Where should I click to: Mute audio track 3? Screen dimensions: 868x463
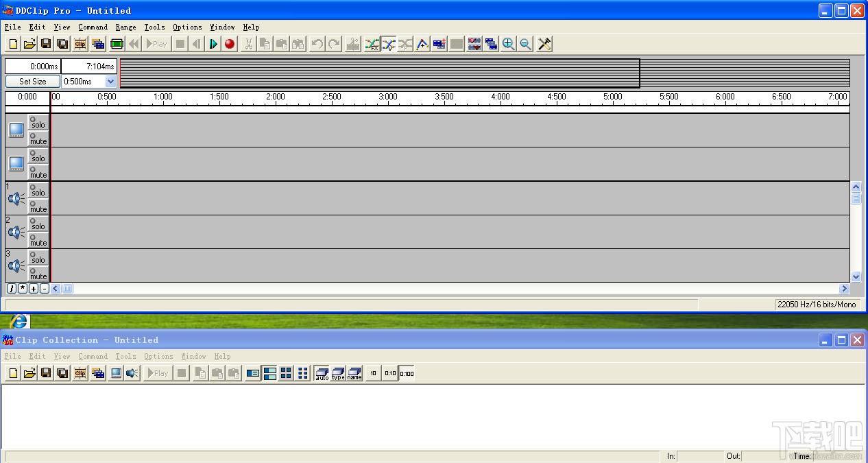point(38,274)
